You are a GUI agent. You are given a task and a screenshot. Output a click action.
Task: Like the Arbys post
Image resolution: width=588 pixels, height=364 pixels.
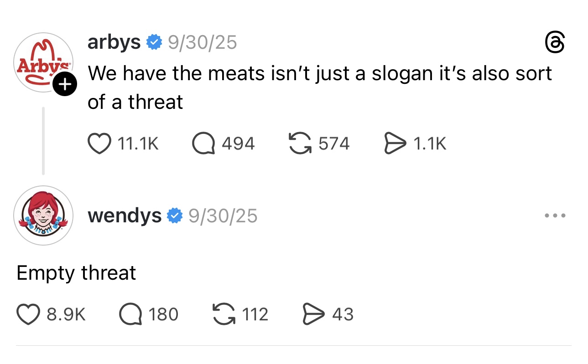[x=100, y=144]
